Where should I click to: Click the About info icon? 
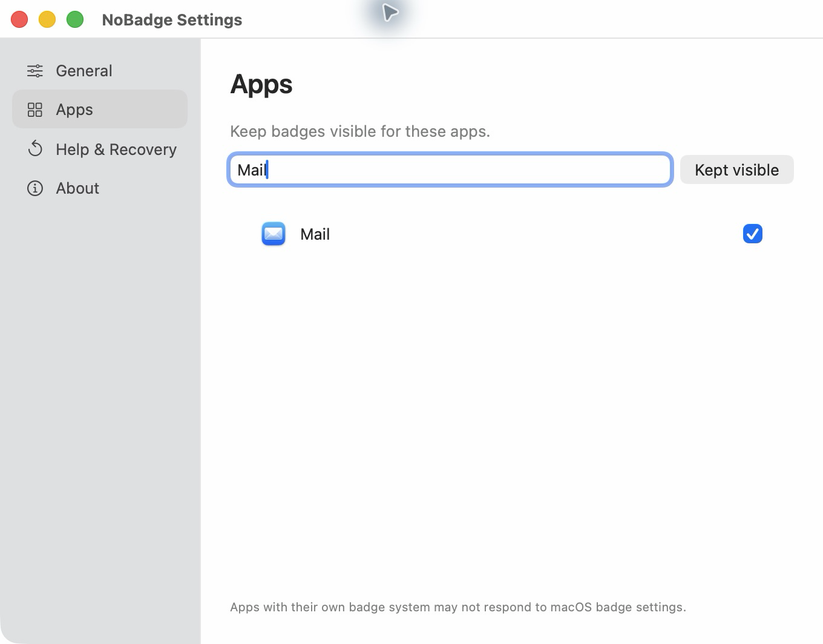(35, 188)
